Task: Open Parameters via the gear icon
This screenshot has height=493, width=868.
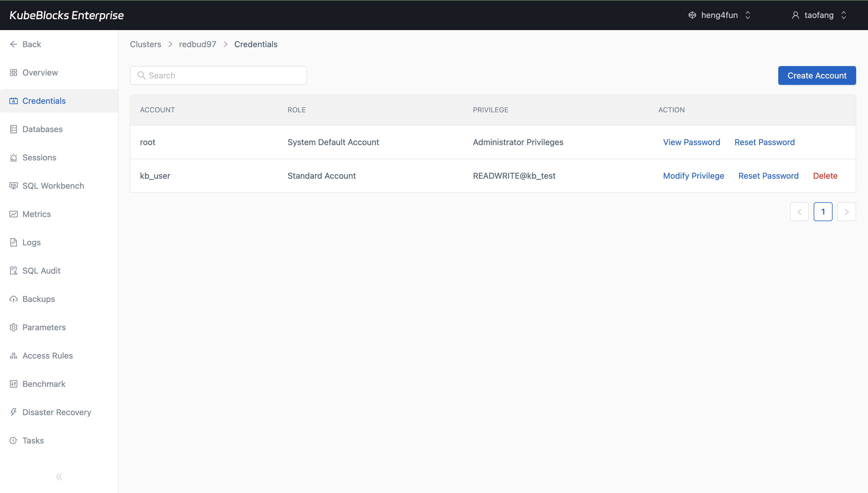Action: pyautogui.click(x=14, y=327)
